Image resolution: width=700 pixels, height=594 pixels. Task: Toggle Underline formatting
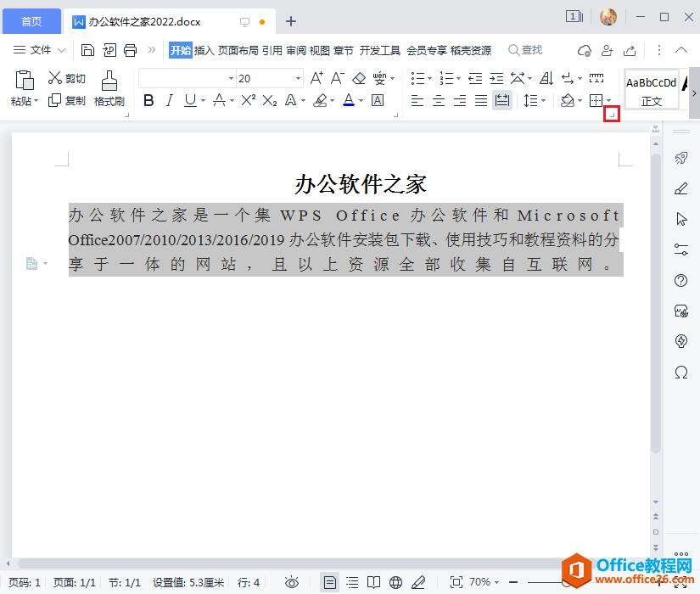[190, 100]
